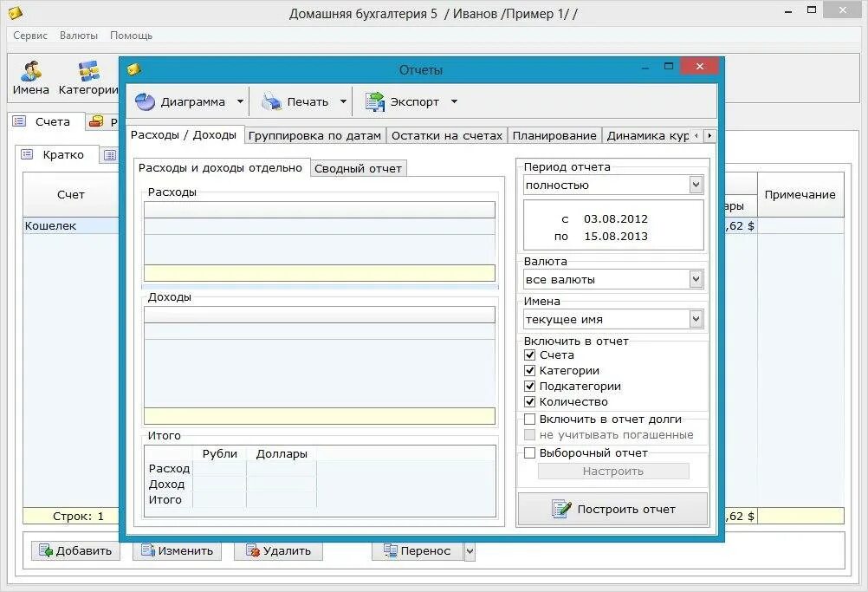Click the partially hidden tab icon next to Счета

[96, 121]
